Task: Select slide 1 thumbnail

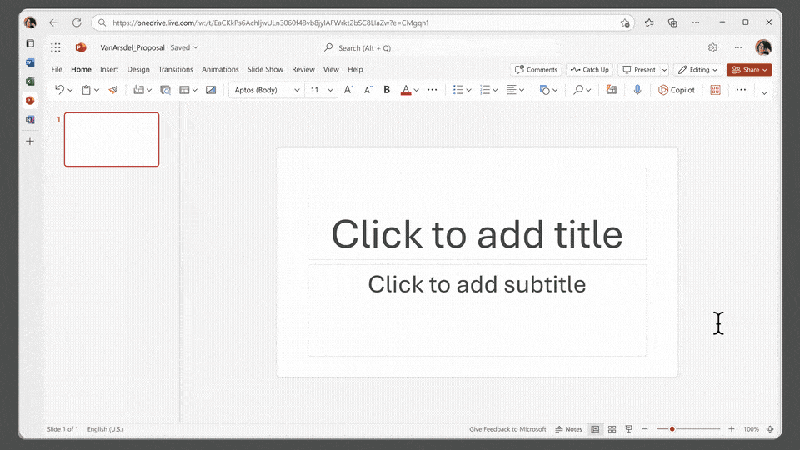Action: [111, 139]
